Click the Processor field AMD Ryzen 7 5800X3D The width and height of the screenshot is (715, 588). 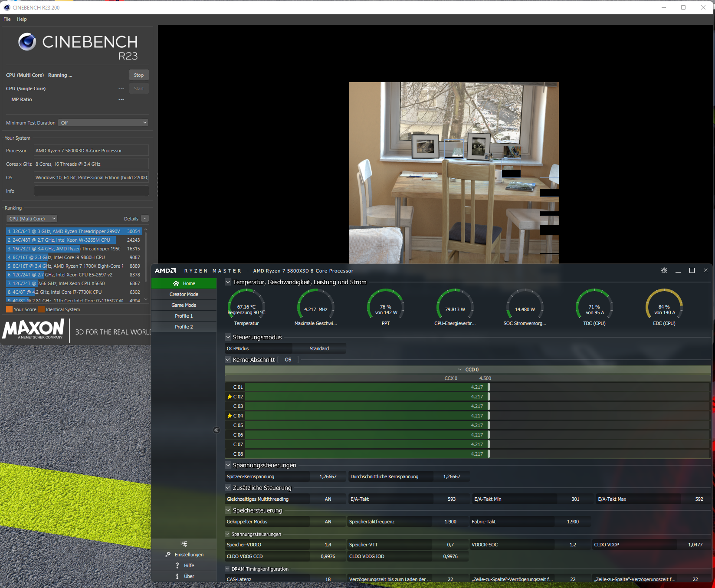(92, 151)
